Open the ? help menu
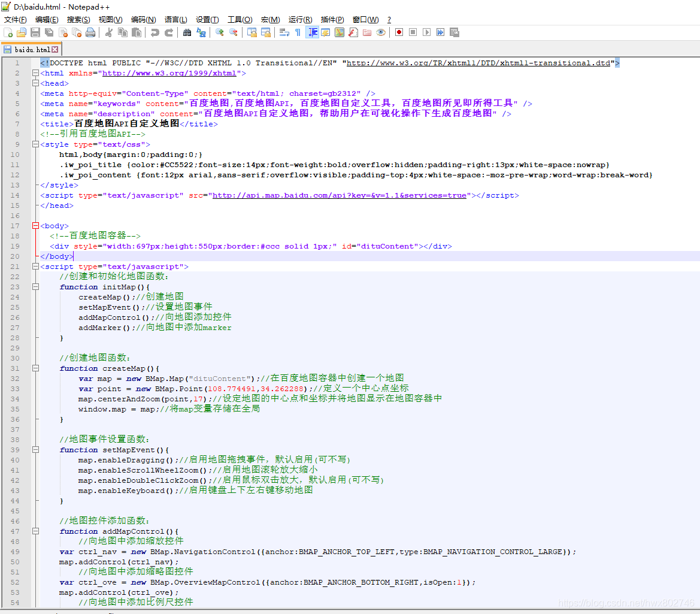 pyautogui.click(x=389, y=20)
